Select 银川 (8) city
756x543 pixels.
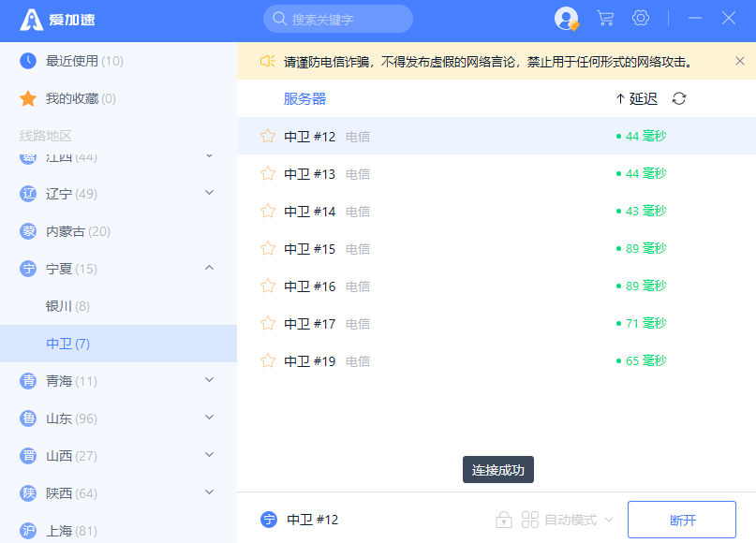(x=118, y=306)
